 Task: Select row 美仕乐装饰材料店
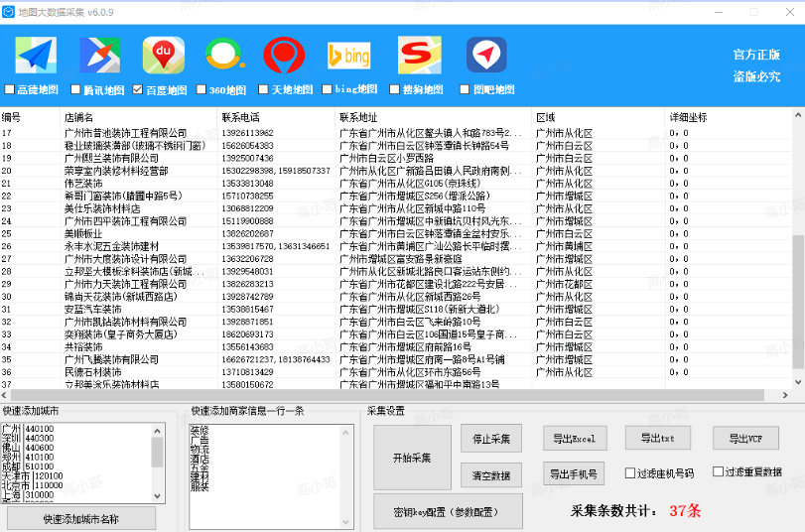395,208
